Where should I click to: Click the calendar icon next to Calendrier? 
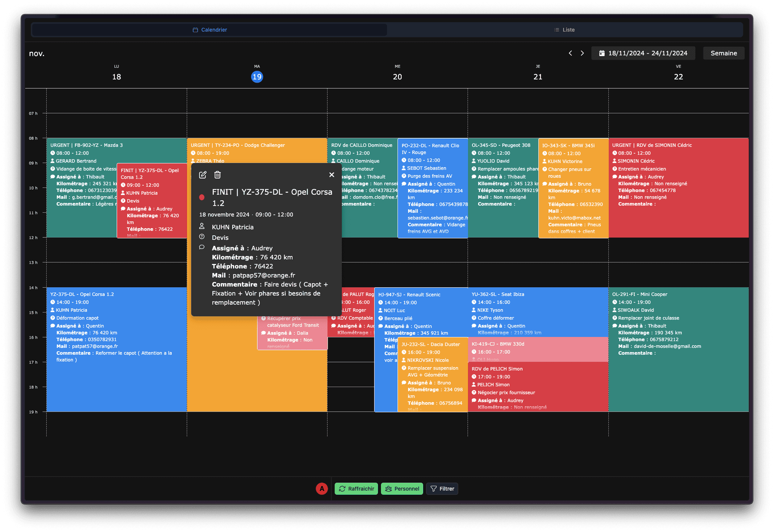click(x=195, y=29)
